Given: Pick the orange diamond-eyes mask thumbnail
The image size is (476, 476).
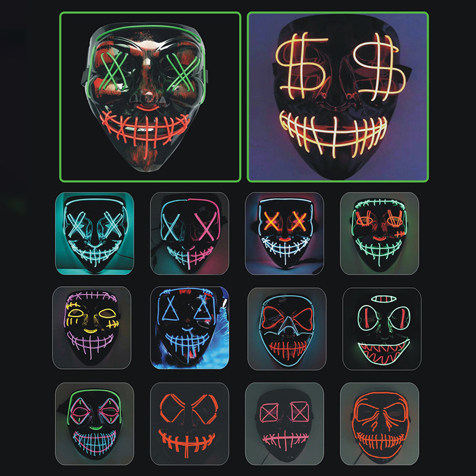Looking at the screenshot, I should [189, 424].
